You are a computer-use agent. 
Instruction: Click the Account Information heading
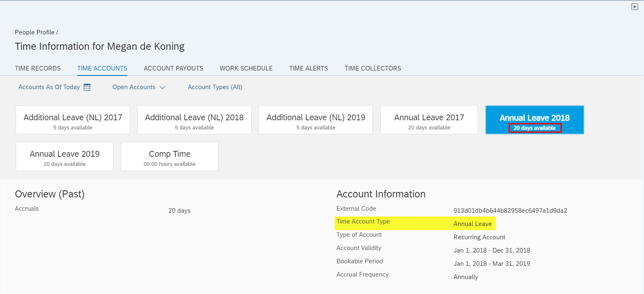[381, 194]
